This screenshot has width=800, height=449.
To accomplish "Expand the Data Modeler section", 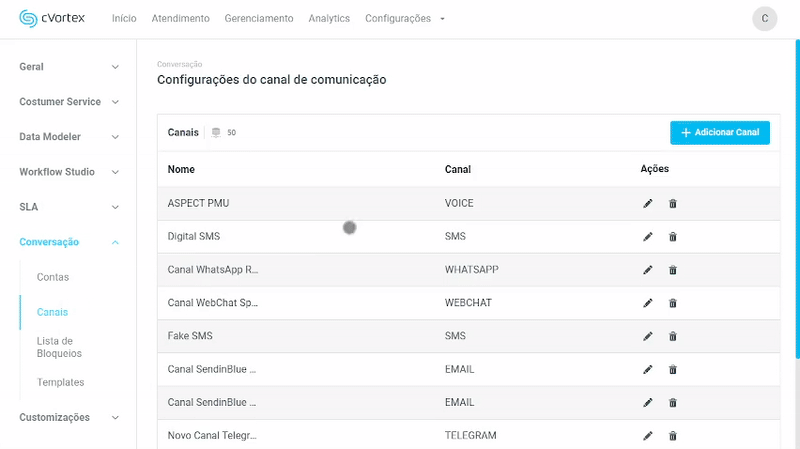I will [67, 137].
